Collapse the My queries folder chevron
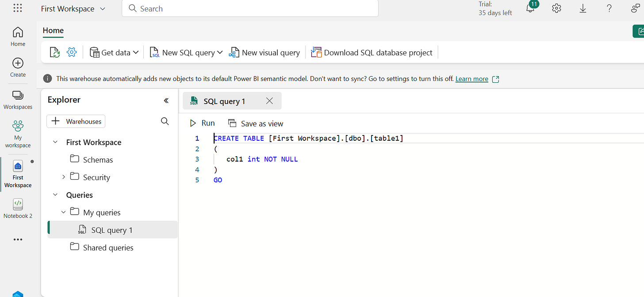644x297 pixels. tap(64, 212)
